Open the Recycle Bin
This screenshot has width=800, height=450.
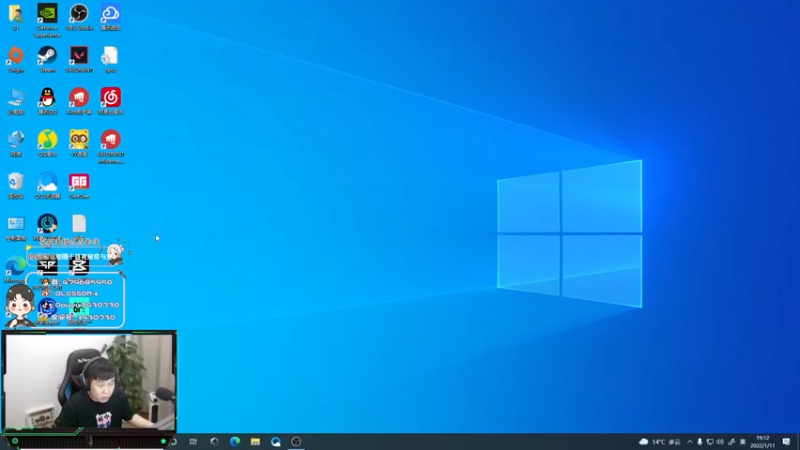[16, 185]
